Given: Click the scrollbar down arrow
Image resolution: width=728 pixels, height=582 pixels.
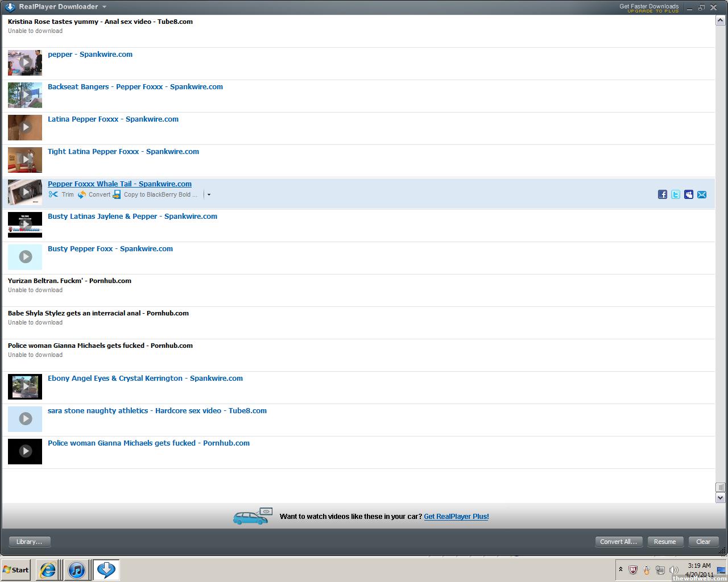Looking at the screenshot, I should tap(721, 498).
